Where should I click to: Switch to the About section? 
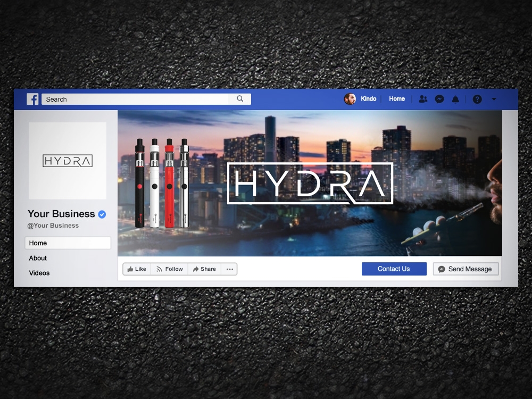tap(38, 258)
